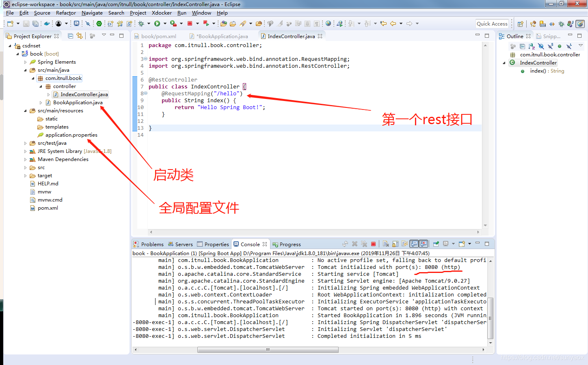Expand the target folder node

(x=25, y=176)
